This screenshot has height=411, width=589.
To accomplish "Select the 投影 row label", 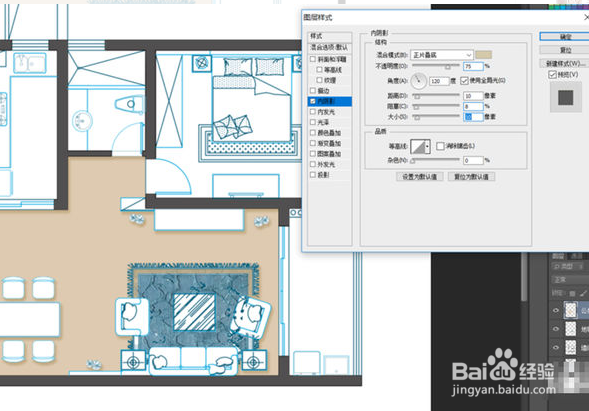I will pyautogui.click(x=323, y=175).
